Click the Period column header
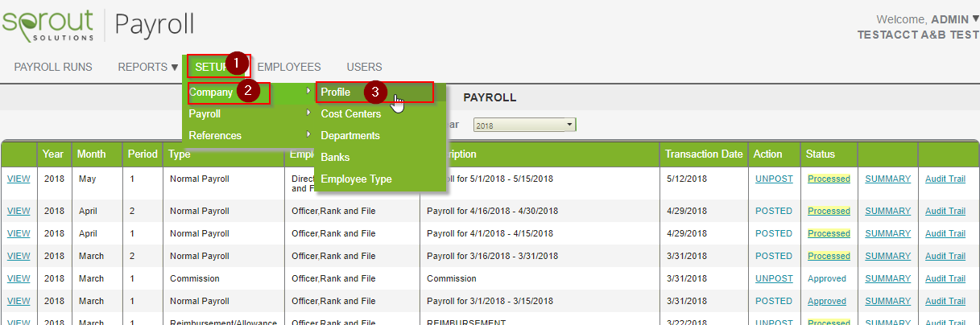Viewport: 980px width, 325px height. [143, 154]
